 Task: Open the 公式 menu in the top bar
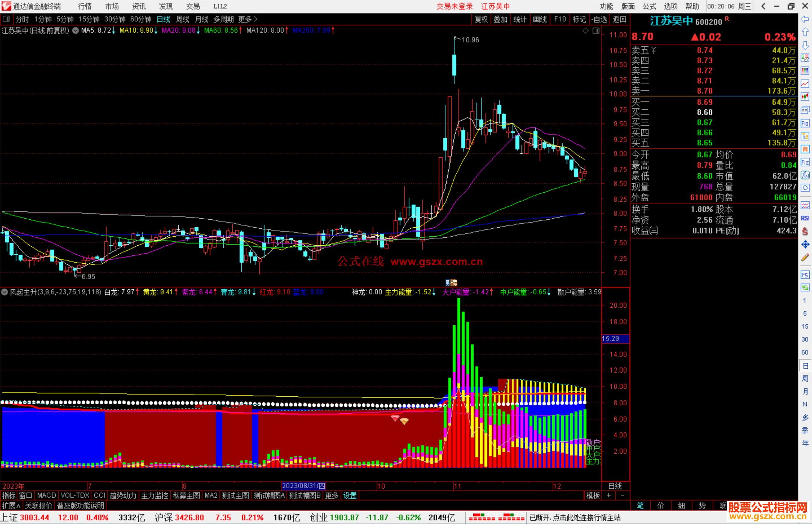tap(649, 6)
